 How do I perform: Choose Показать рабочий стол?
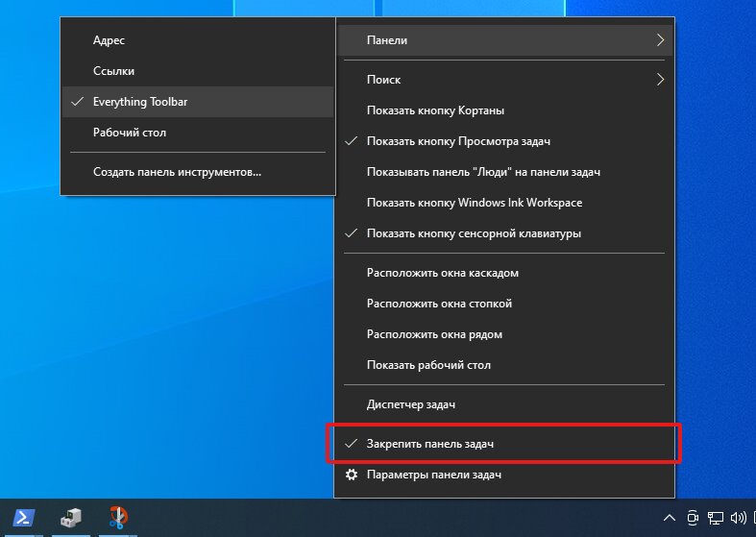[504, 365]
